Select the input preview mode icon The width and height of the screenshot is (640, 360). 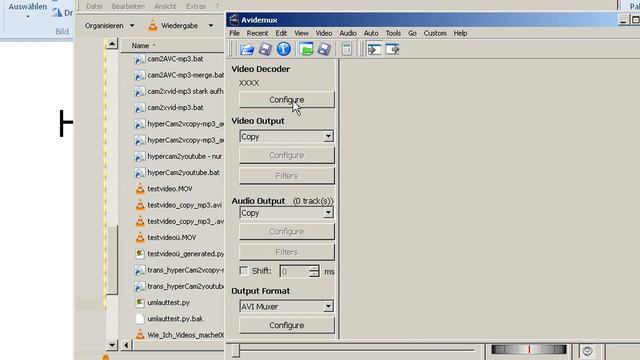(374, 49)
